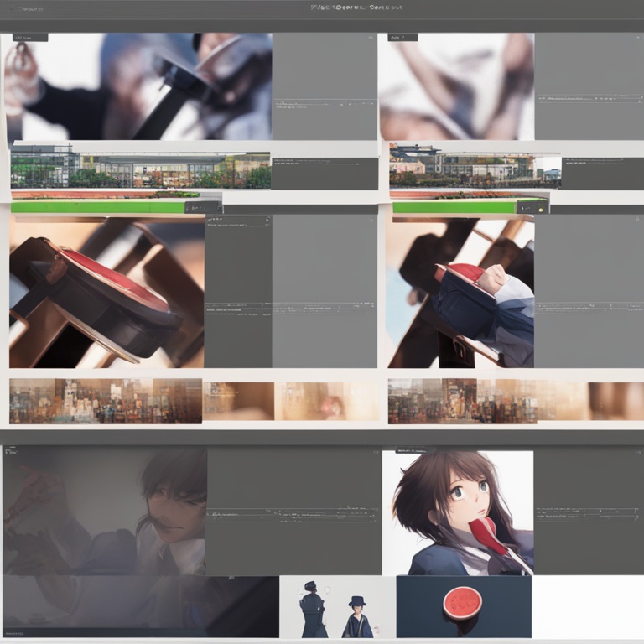
Task: Click the right green progress bar
Action: tap(454, 207)
